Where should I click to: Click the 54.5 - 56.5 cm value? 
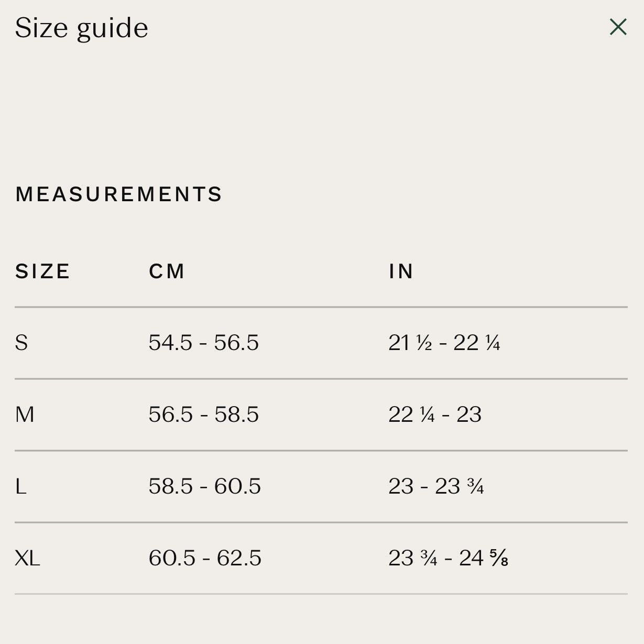(x=204, y=343)
